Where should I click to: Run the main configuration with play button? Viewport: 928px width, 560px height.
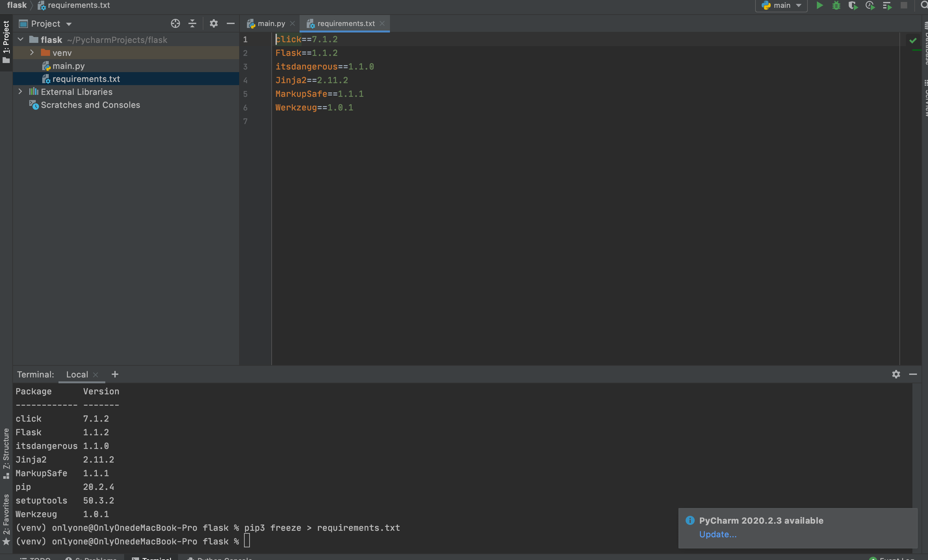819,6
